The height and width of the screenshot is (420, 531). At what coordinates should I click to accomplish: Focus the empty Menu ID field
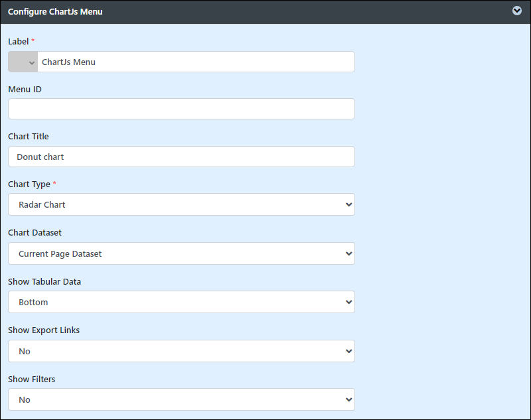pos(181,109)
